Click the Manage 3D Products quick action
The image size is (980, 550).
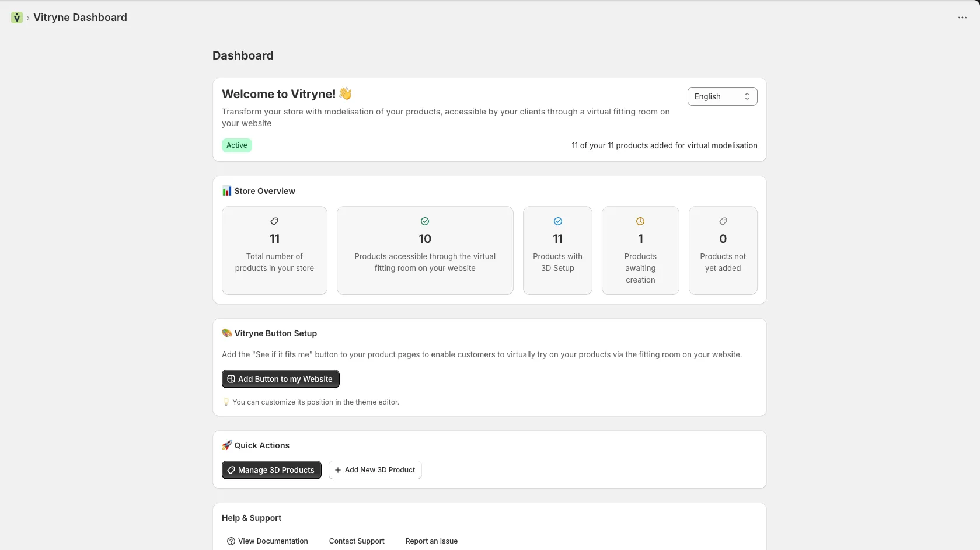(271, 470)
